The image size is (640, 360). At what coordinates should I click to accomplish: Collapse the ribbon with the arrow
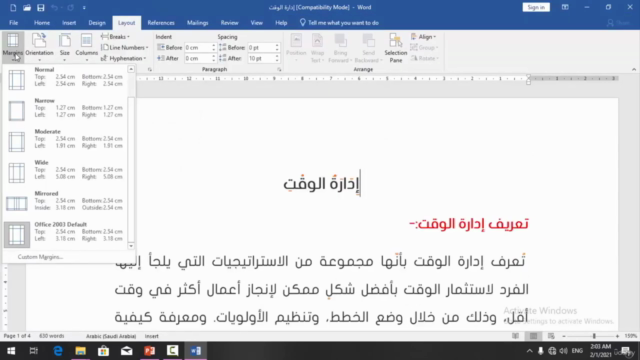(634, 69)
